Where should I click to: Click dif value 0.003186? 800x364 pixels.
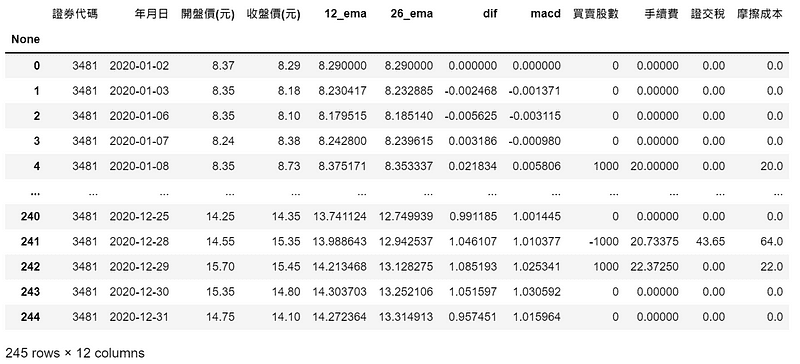point(472,141)
